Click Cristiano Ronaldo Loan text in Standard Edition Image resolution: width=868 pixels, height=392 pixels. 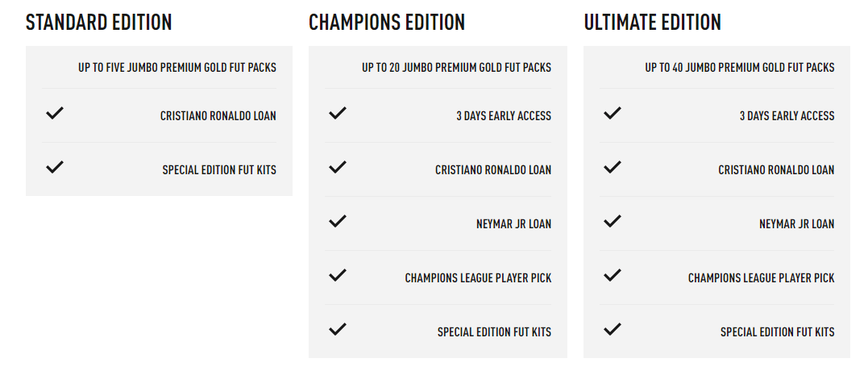point(218,116)
